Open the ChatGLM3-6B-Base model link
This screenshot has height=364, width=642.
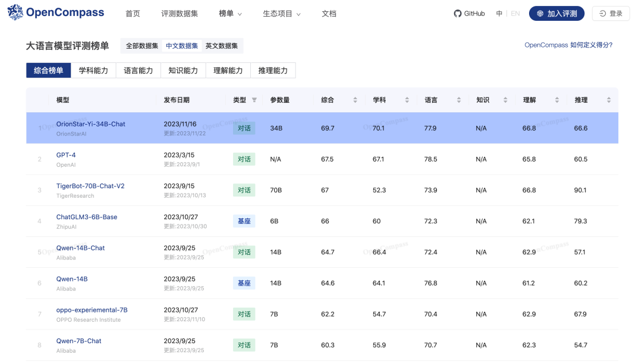(x=86, y=217)
